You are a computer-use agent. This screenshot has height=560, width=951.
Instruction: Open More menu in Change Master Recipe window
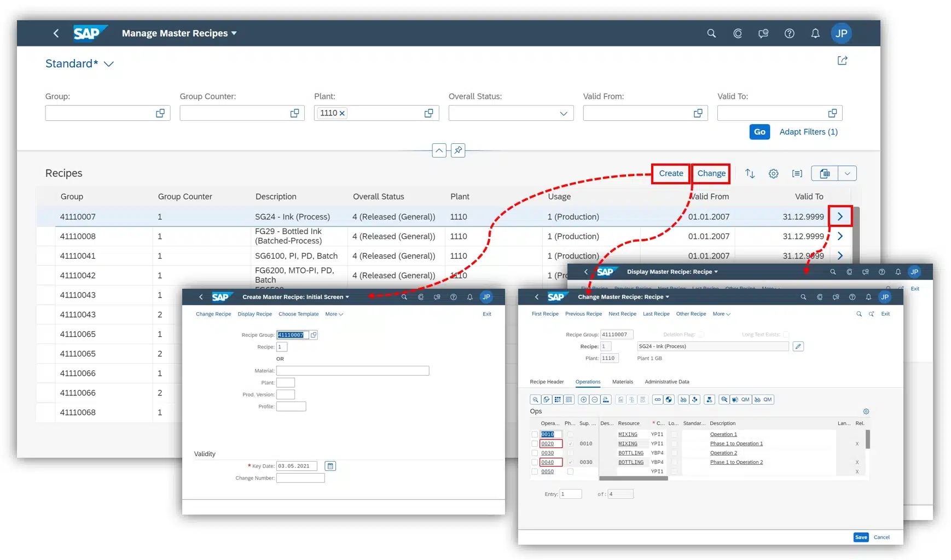(x=721, y=314)
